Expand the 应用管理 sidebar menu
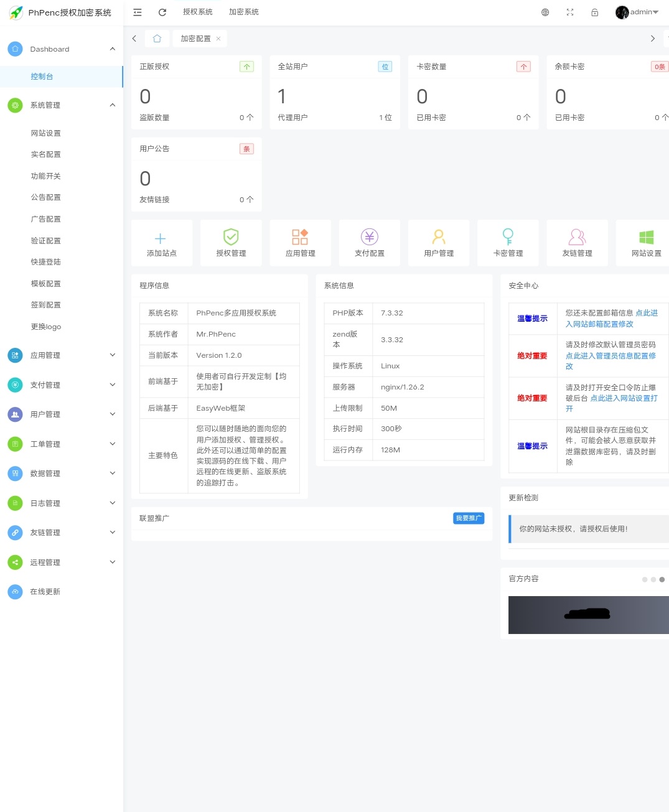The height and width of the screenshot is (812, 669). click(61, 355)
